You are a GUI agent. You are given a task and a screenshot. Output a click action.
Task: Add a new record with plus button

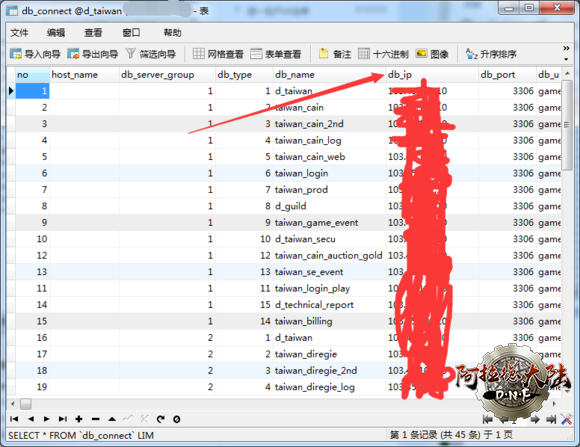click(78, 419)
